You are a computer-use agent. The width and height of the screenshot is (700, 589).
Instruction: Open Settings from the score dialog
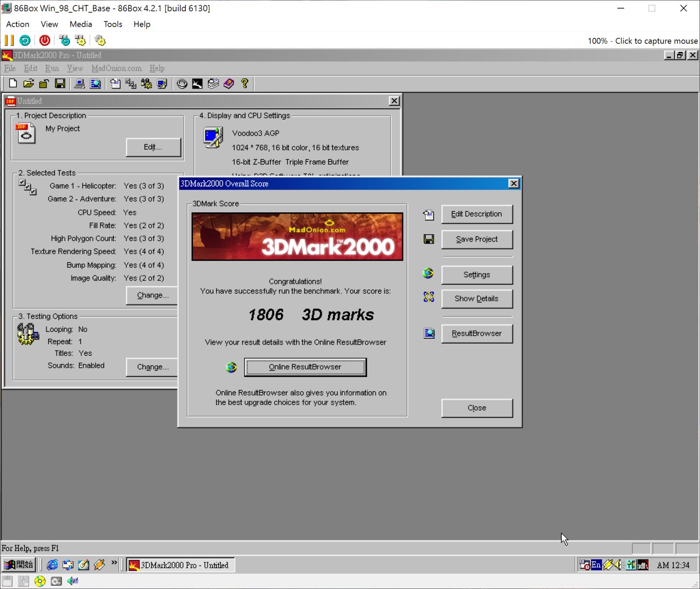(477, 275)
